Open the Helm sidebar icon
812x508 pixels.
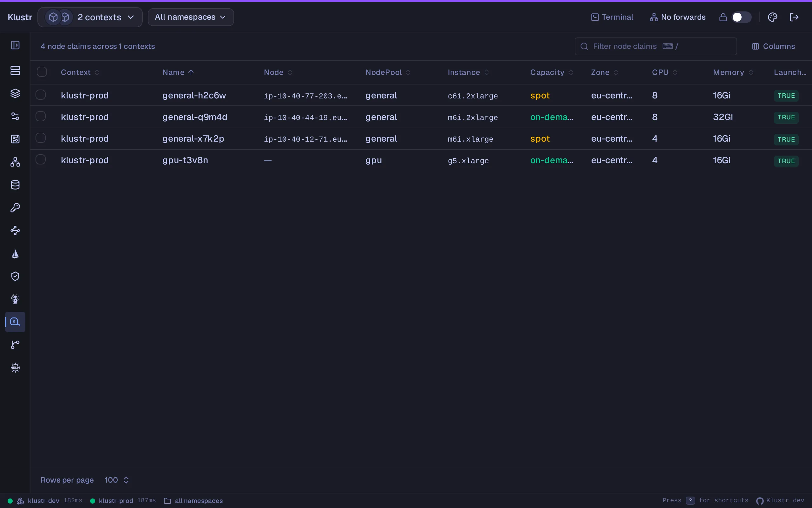click(15, 368)
